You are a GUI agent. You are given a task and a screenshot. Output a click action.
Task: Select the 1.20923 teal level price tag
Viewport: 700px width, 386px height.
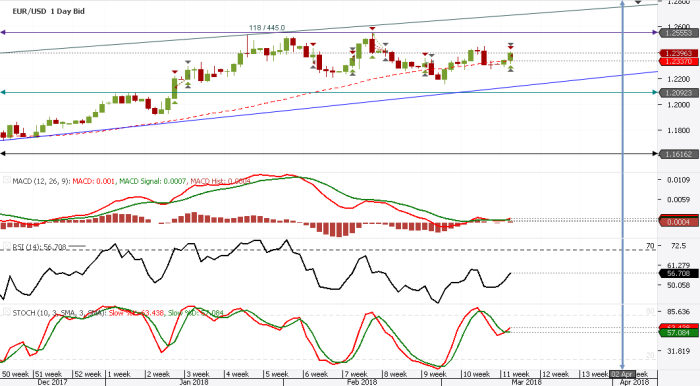tap(679, 93)
